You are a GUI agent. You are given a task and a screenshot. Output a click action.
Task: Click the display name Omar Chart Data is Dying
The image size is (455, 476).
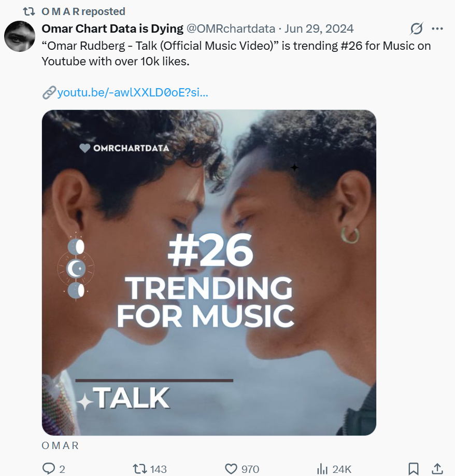[x=112, y=28]
